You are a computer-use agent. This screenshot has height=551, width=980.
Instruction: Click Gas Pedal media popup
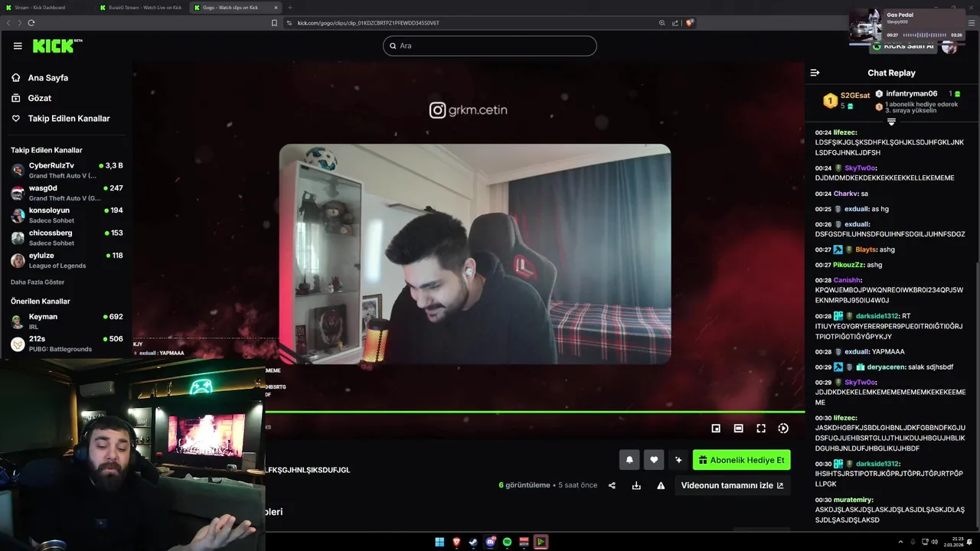pyautogui.click(x=907, y=24)
